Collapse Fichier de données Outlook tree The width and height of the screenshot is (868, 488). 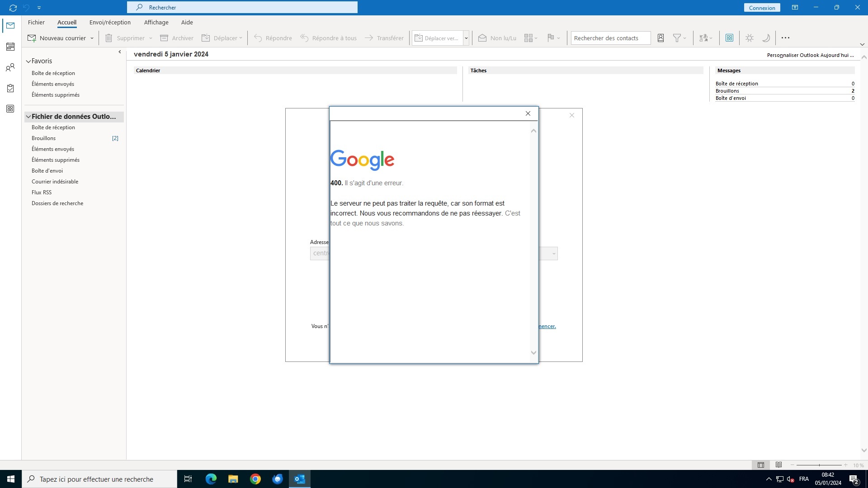(28, 117)
